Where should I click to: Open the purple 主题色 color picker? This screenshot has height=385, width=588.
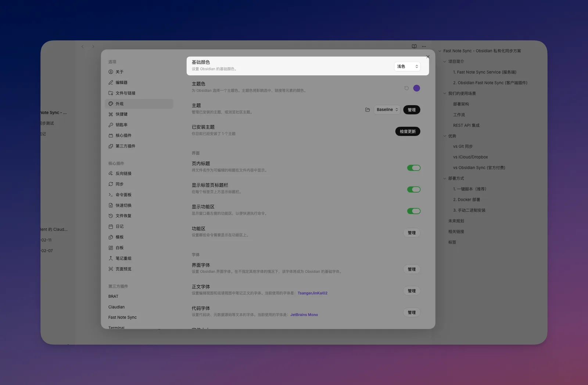click(416, 88)
